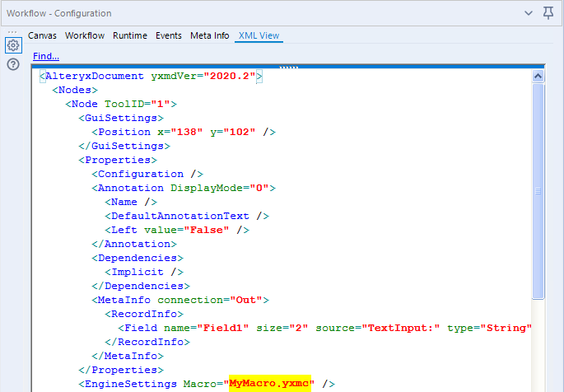This screenshot has height=392, width=564.
Task: Switch to the Canvas tab
Action: pos(42,35)
